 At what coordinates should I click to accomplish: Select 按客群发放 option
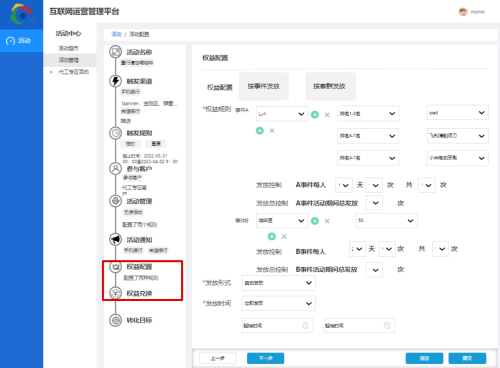[x=330, y=86]
